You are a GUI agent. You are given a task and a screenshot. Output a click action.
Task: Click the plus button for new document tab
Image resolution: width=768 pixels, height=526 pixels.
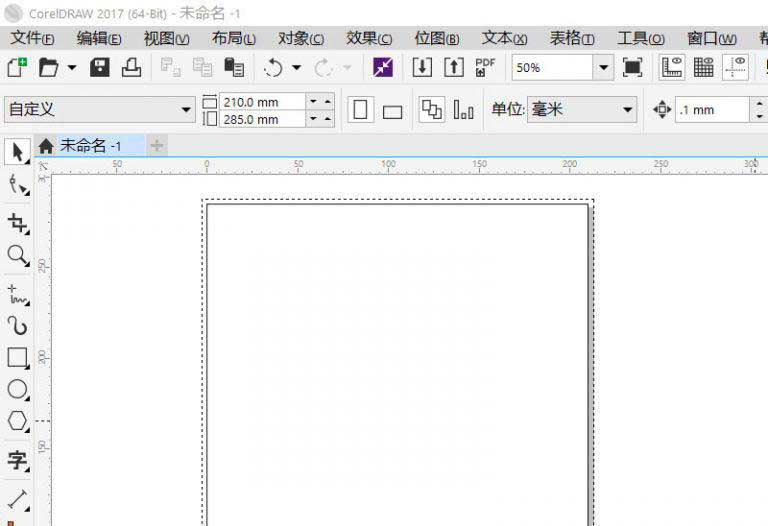[157, 145]
